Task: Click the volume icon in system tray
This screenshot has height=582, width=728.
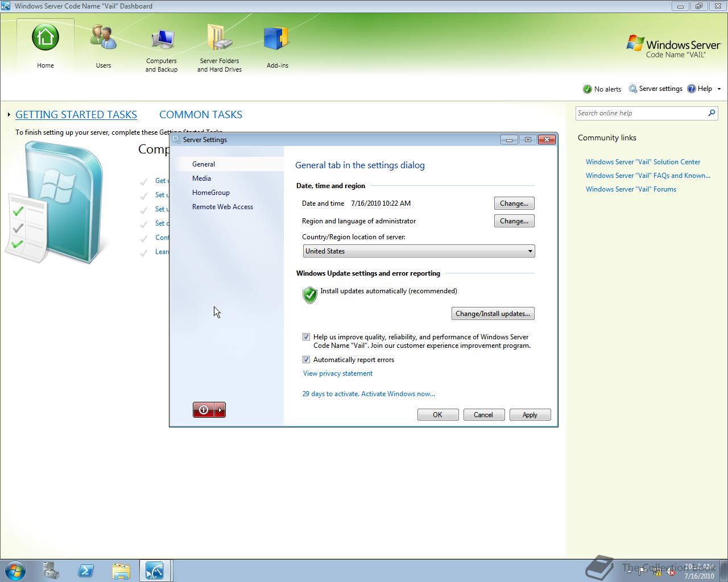Action: coord(670,571)
